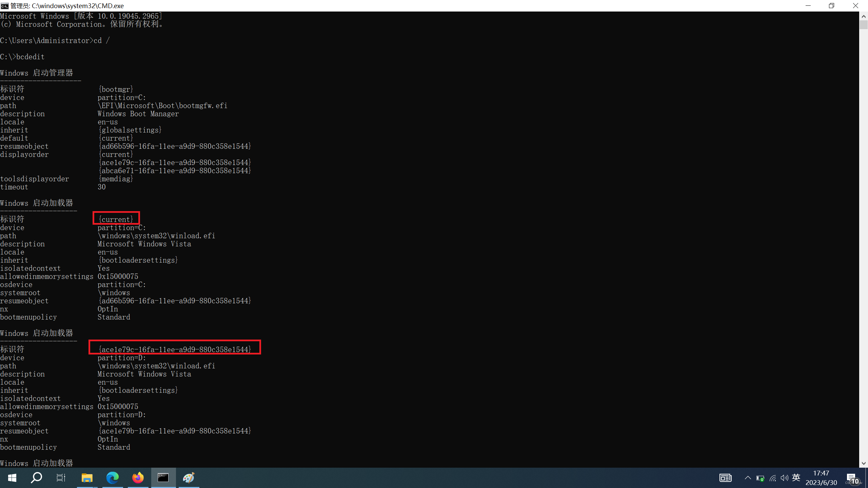Click the battery status tray icon
Screen dimensions: 868x488
click(x=760, y=478)
